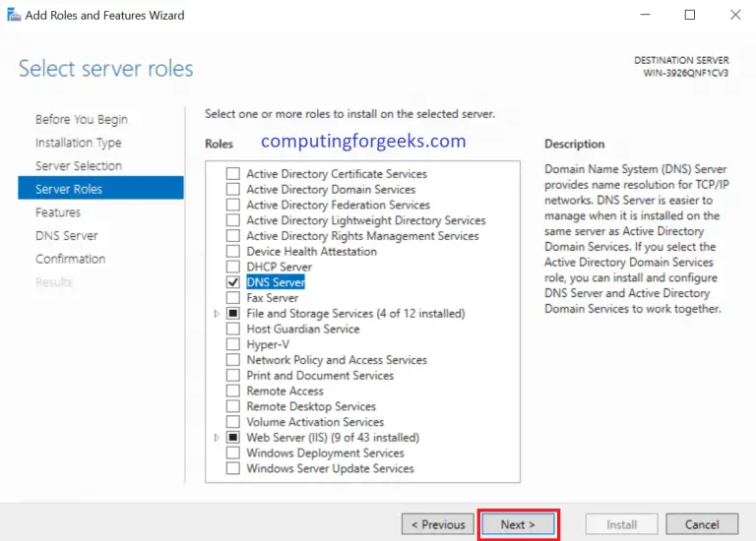This screenshot has width=756, height=541.
Task: Go to DNS Server step in sidebar
Action: pyautogui.click(x=67, y=235)
